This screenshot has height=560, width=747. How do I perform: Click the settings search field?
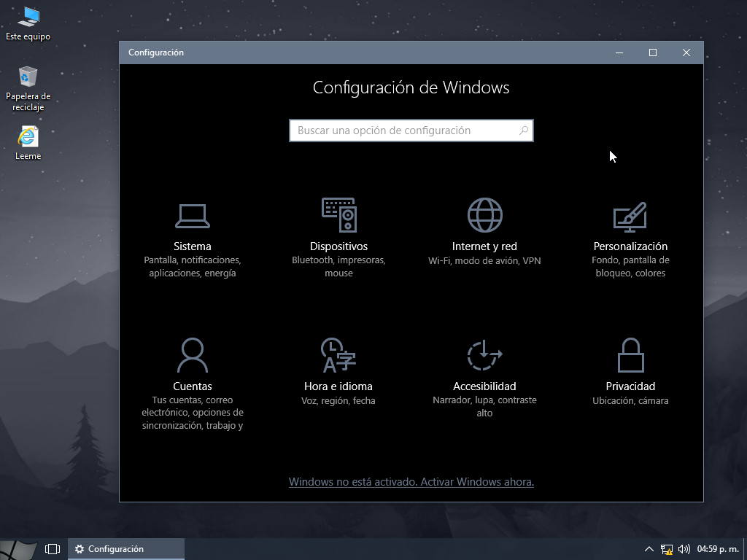[x=411, y=131]
